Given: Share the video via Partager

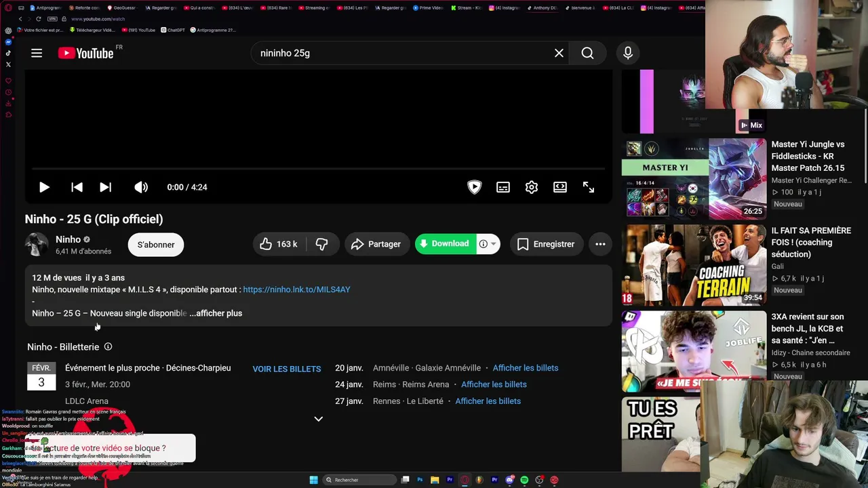Looking at the screenshot, I should 376,244.
